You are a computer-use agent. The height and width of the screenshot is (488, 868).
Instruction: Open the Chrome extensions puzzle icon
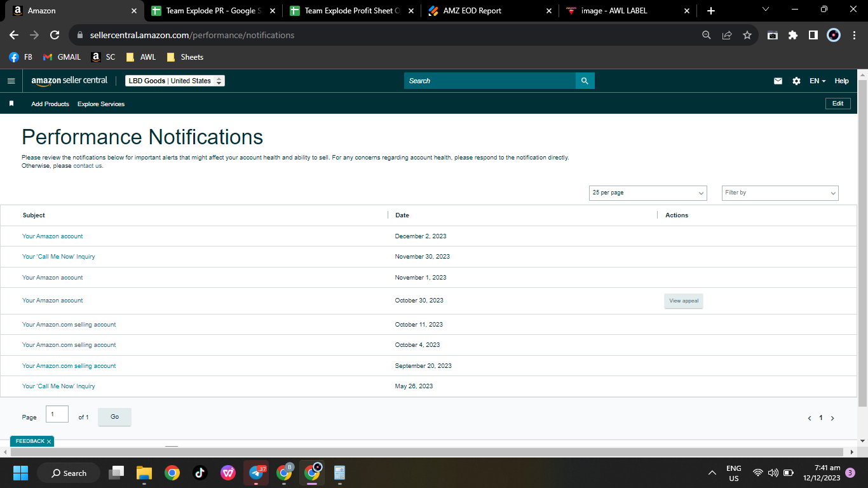click(793, 35)
